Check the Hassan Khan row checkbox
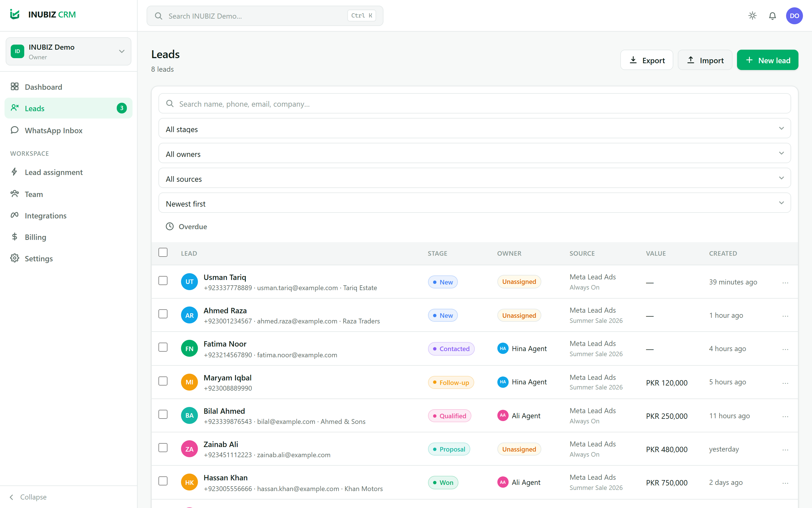Viewport: 812px width, 508px height. click(x=163, y=481)
